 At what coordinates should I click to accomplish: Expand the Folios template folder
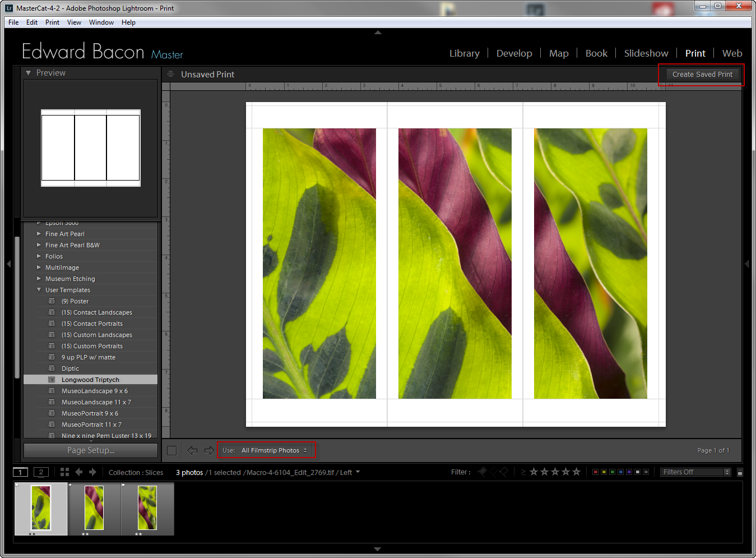(39, 256)
